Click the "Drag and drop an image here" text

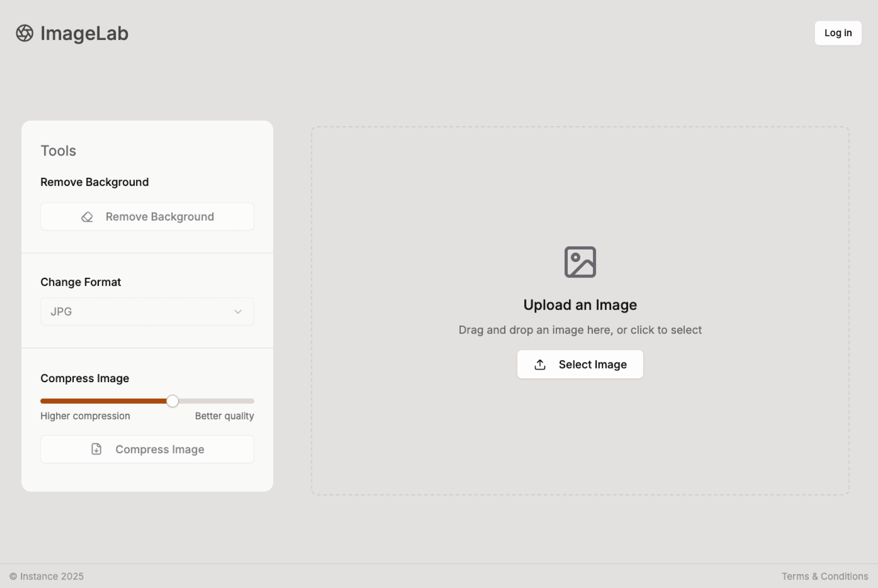580,330
